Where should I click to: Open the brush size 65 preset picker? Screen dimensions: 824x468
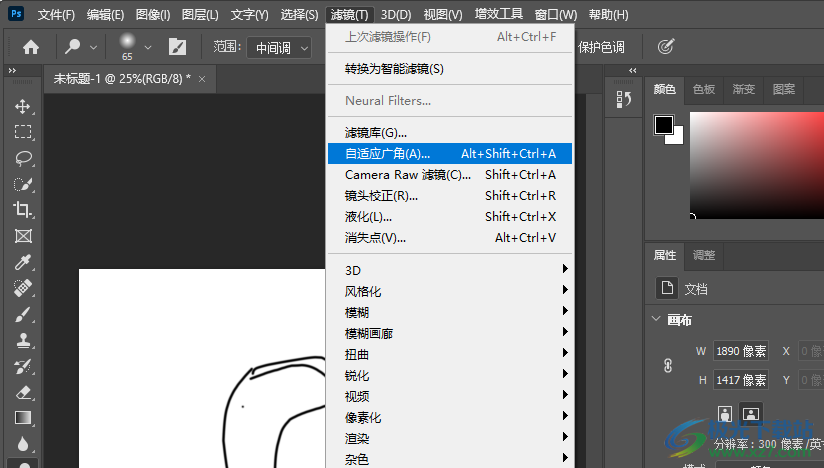pyautogui.click(x=127, y=46)
